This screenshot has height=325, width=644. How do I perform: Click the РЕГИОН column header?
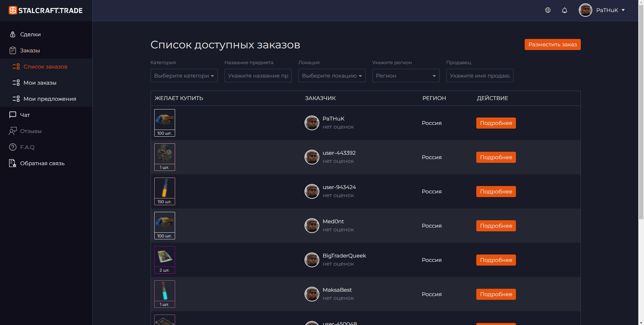coord(434,98)
